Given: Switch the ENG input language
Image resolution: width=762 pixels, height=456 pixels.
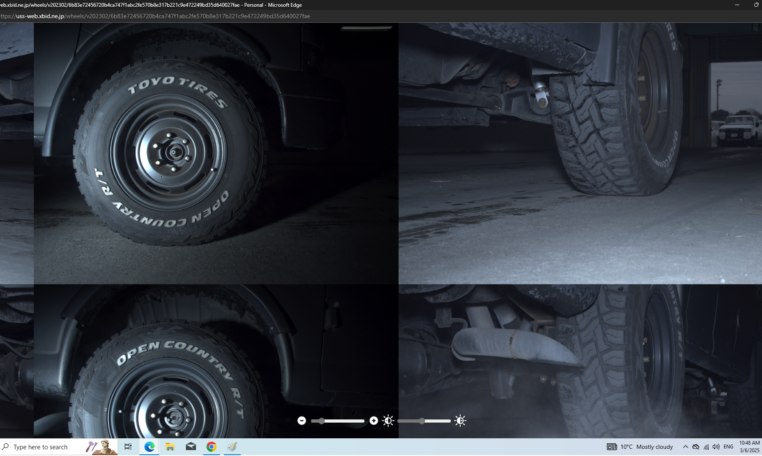Looking at the screenshot, I should (728, 447).
